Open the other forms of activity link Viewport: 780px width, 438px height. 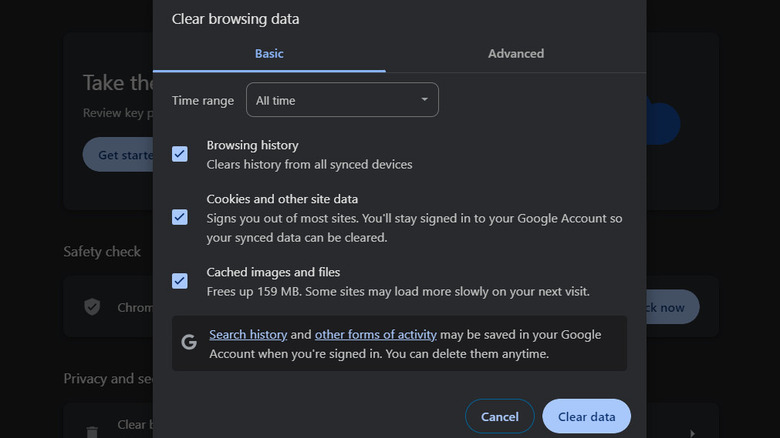tap(376, 335)
